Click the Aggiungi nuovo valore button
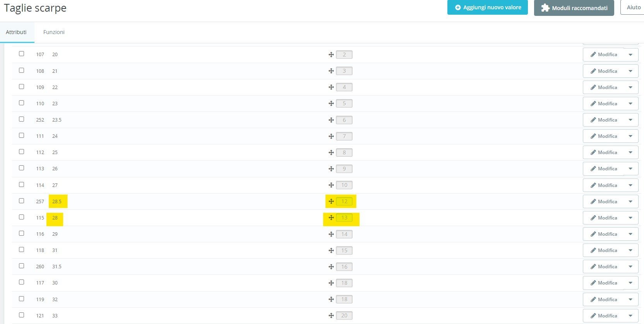 coord(488,7)
